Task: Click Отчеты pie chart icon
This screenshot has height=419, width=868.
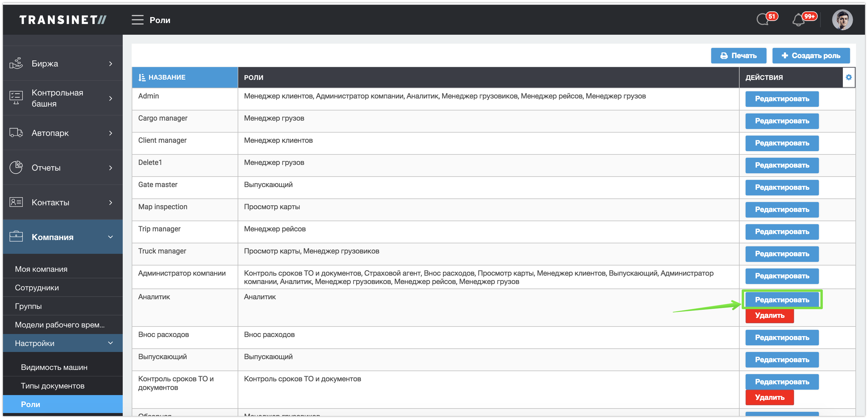Action: [16, 167]
